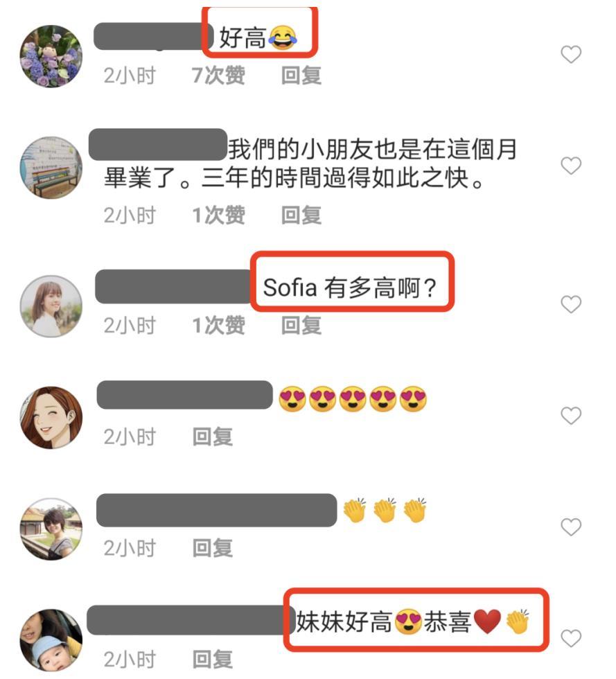
Task: View the 7次赞 likes list
Action: tap(218, 76)
